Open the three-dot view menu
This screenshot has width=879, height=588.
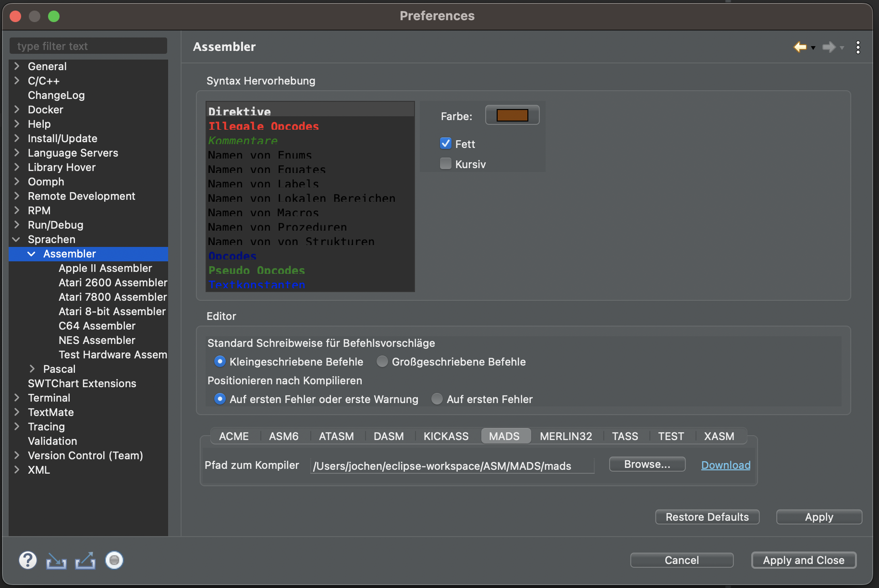coord(858,47)
